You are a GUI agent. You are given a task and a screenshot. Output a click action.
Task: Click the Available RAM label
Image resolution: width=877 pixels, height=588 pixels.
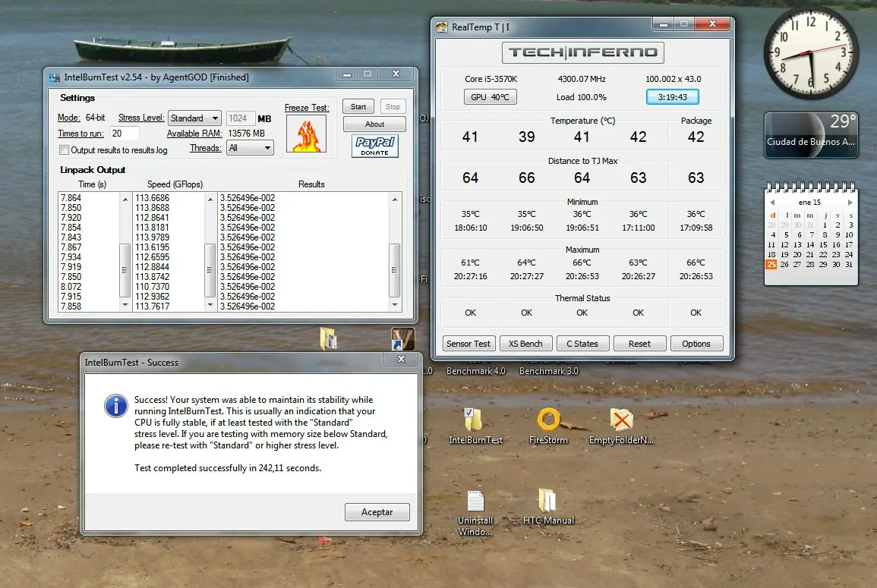tap(194, 134)
